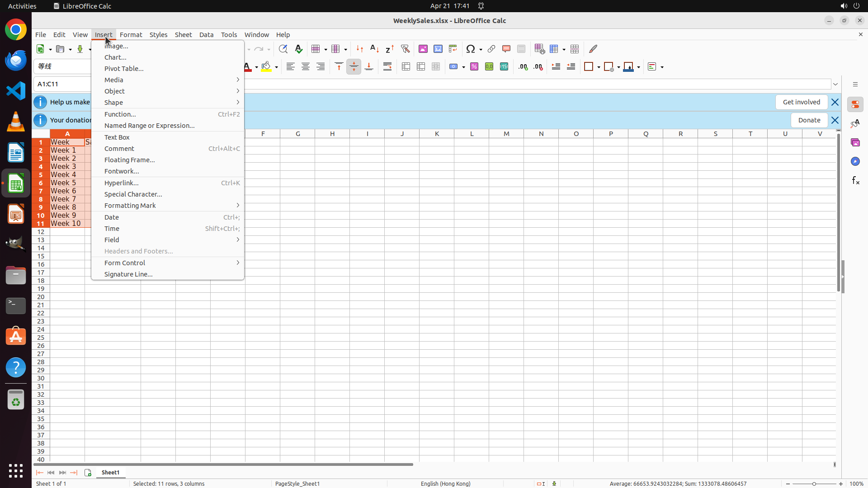Open the background color dropdown arrow
This screenshot has width=868, height=488.
(x=276, y=67)
